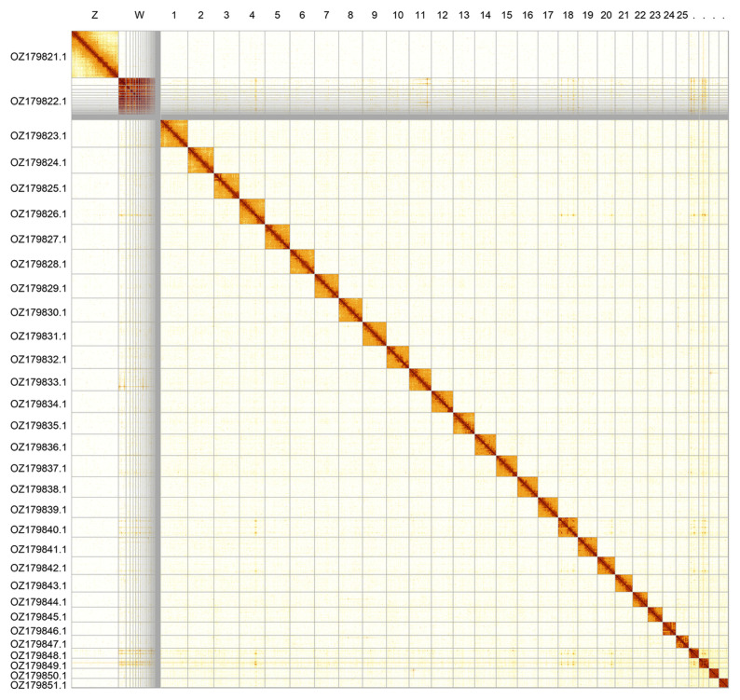Viewport: 740px width, 700px height.
Task: Click the chromosome 21 diagonal contact block
Action: pos(624,583)
